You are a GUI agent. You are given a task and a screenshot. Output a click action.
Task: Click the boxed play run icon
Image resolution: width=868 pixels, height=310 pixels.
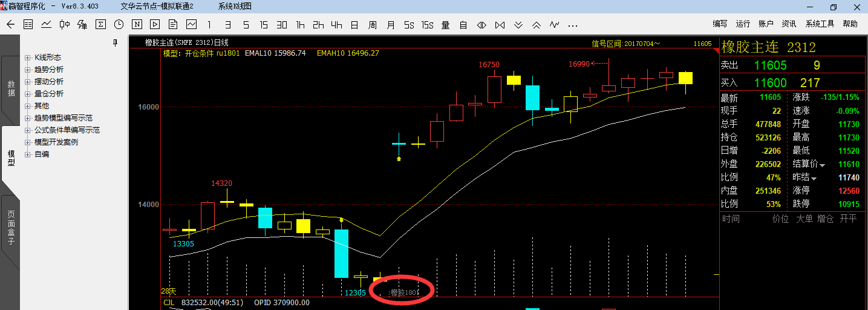click(155, 25)
